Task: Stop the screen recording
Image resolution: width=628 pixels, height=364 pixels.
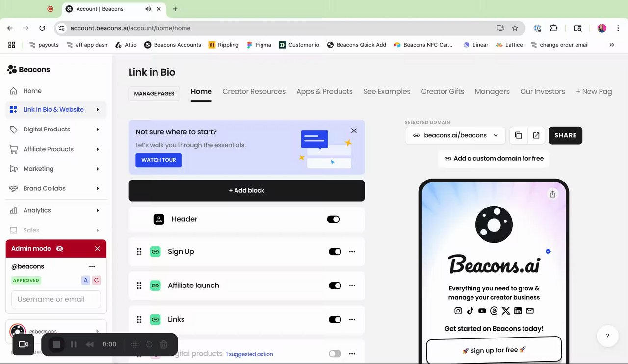Action: pyautogui.click(x=56, y=344)
